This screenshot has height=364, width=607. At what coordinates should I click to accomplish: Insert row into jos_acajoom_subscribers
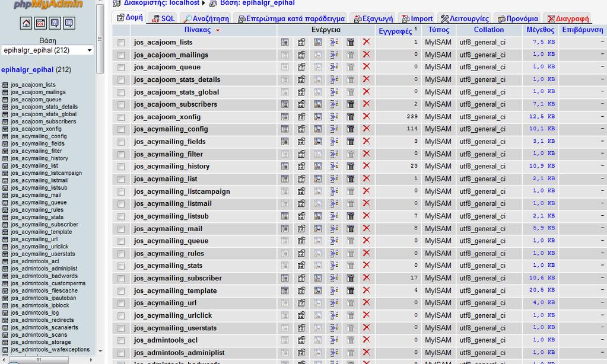[334, 104]
